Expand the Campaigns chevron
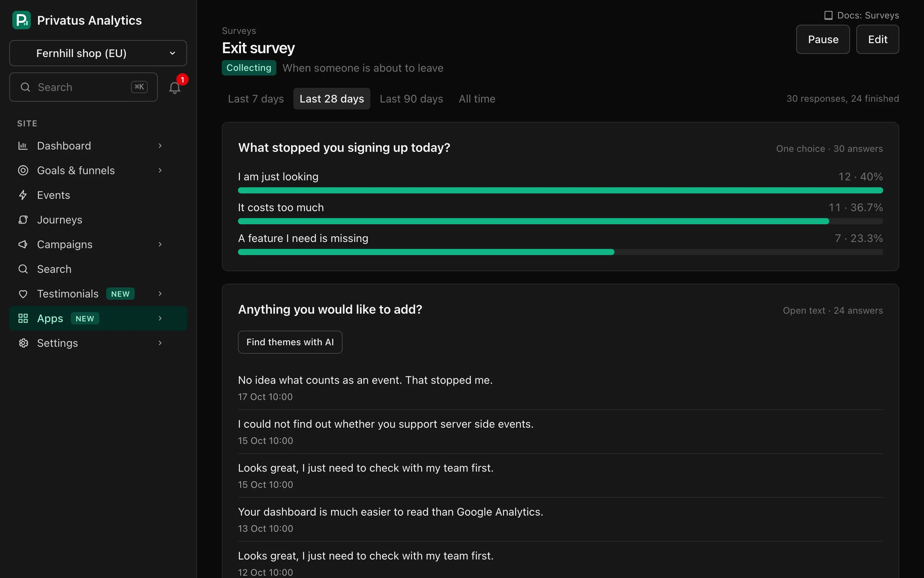 [x=160, y=244]
